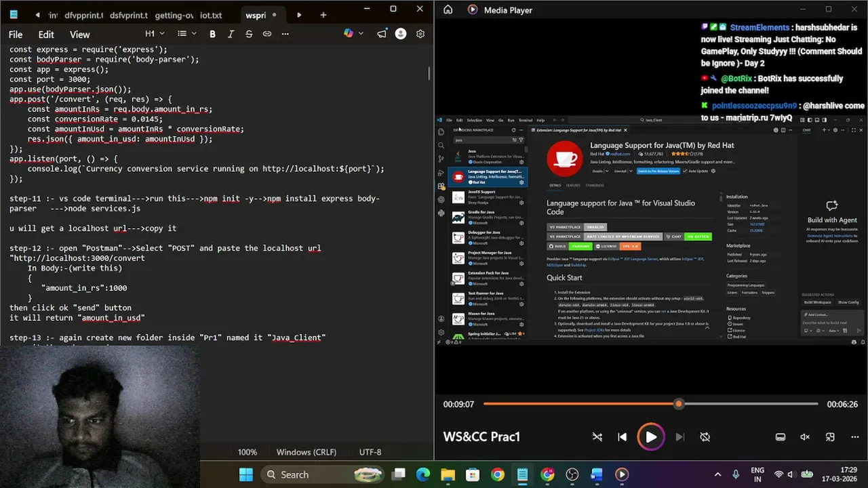868x488 pixels.
Task: Go to the Media Player home icon
Action: (448, 9)
